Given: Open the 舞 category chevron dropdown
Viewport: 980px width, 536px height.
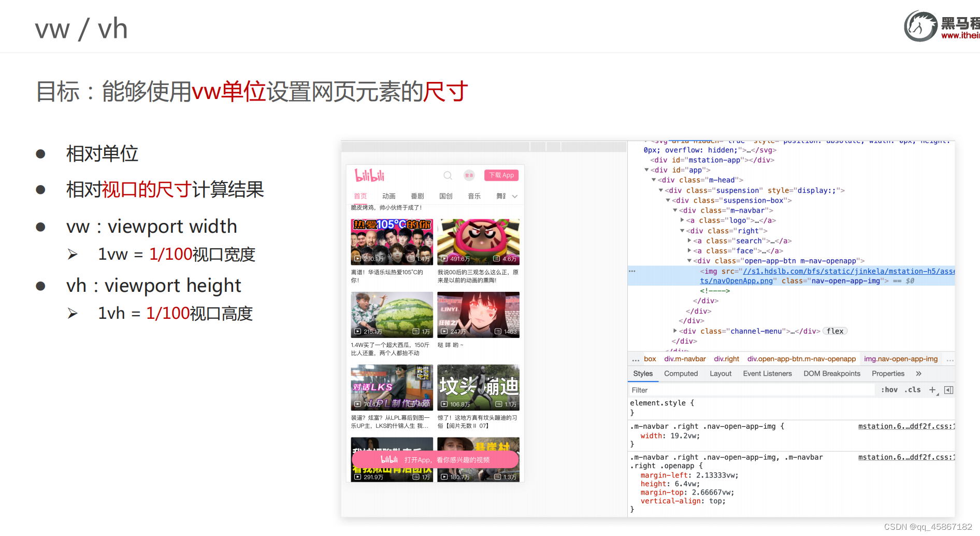Looking at the screenshot, I should click(x=514, y=196).
